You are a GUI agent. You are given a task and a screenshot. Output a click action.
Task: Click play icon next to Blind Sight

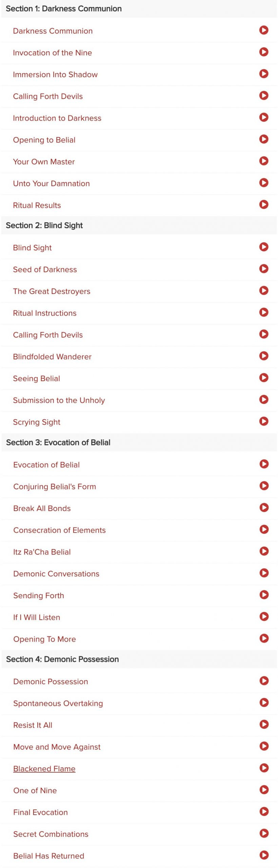264,247
